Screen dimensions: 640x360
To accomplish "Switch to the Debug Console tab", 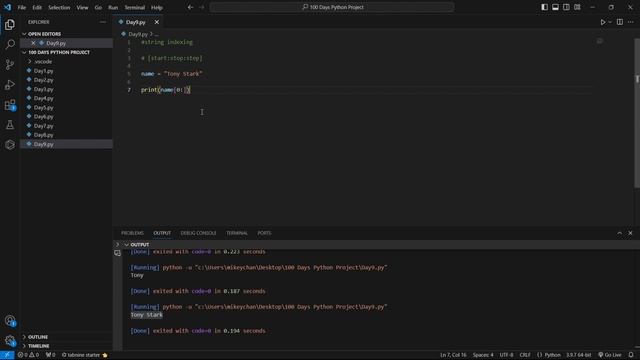I will point(198,233).
